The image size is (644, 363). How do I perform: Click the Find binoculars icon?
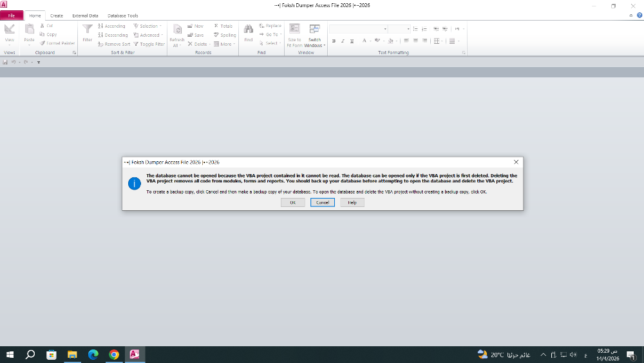(x=248, y=29)
